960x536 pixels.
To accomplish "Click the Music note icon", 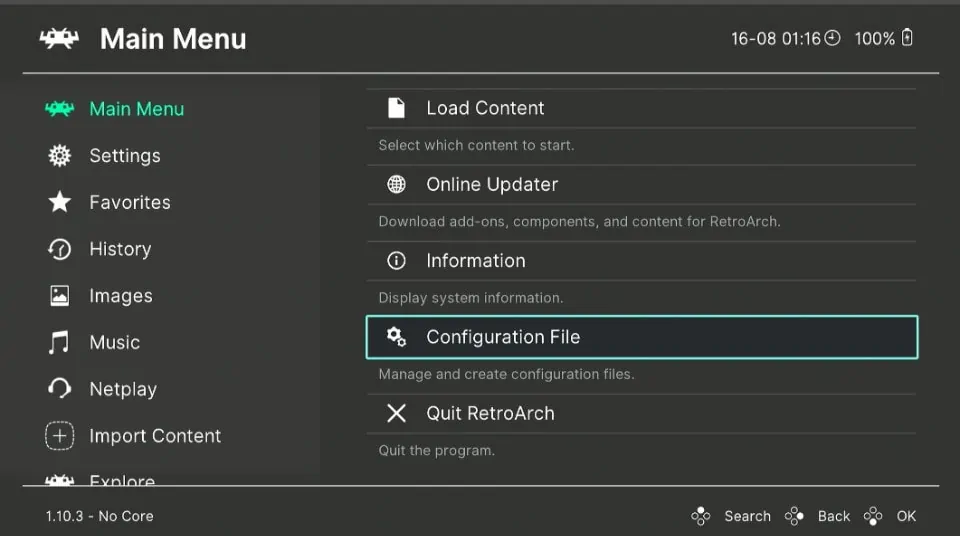I will 59,342.
